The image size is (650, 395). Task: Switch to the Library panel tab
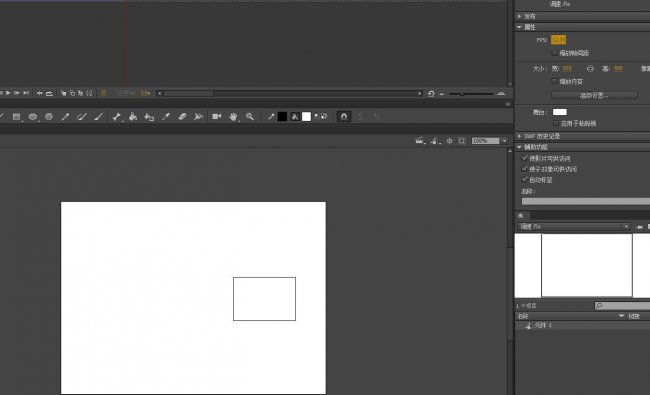pyautogui.click(x=521, y=216)
